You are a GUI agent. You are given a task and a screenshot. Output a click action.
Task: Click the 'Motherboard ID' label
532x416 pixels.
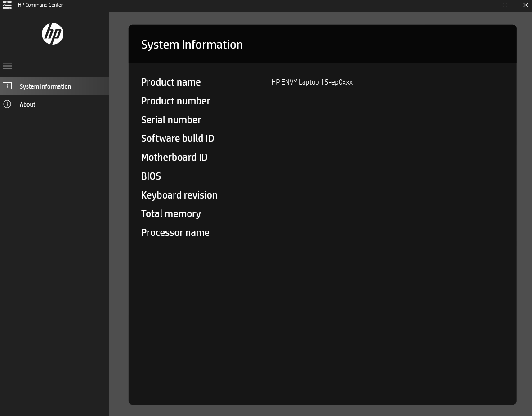[174, 157]
